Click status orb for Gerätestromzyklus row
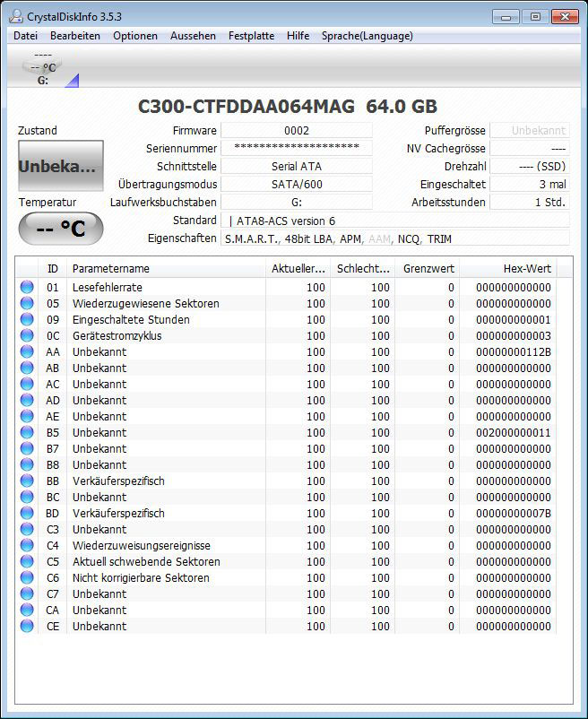The image size is (588, 719). point(27,335)
